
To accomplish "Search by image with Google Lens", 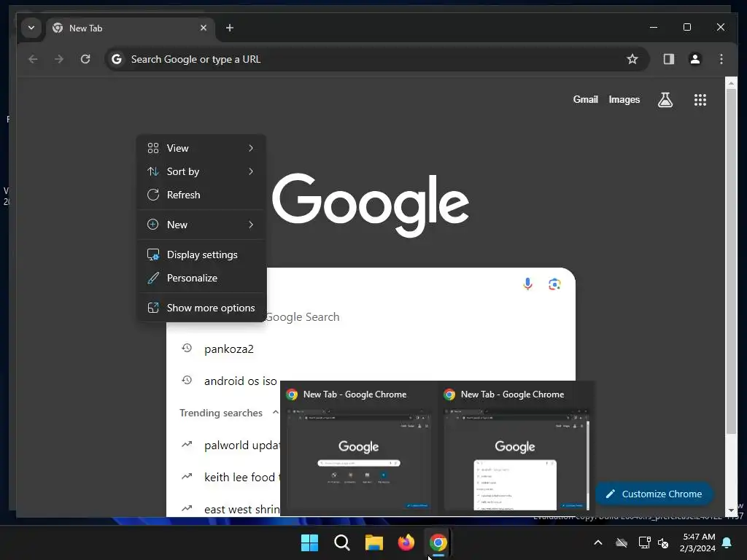I will click(554, 284).
